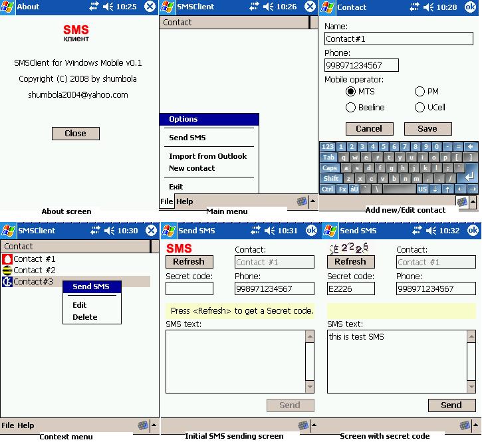Click Beeline operator icon next to Contact #2
Image resolution: width=482 pixels, height=448 pixels.
click(x=7, y=270)
